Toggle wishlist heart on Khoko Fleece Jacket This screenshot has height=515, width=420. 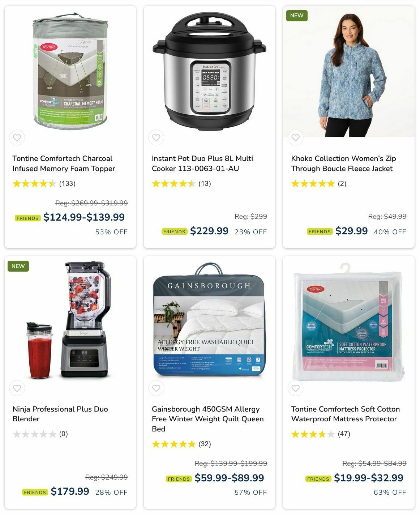pyautogui.click(x=296, y=137)
